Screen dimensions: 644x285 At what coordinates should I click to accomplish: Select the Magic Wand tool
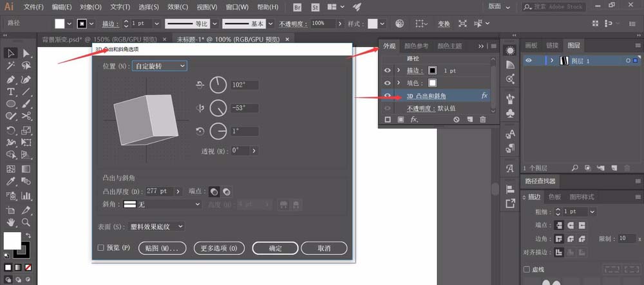[x=11, y=66]
